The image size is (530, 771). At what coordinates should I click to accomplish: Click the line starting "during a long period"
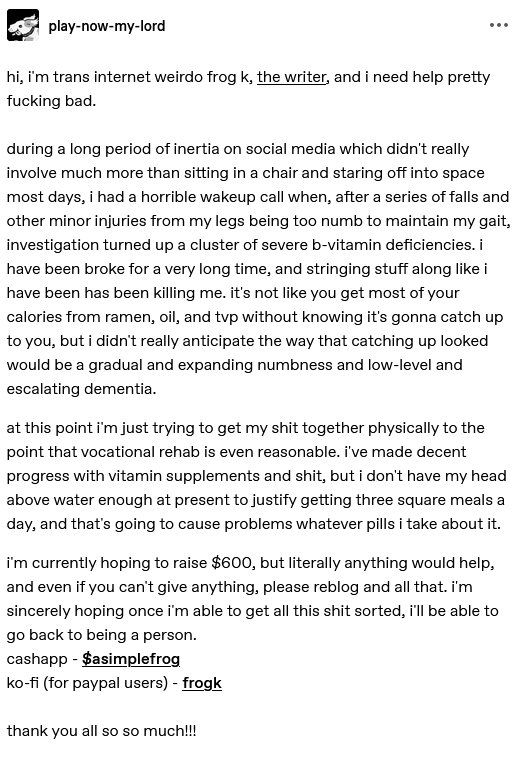[x=237, y=149]
